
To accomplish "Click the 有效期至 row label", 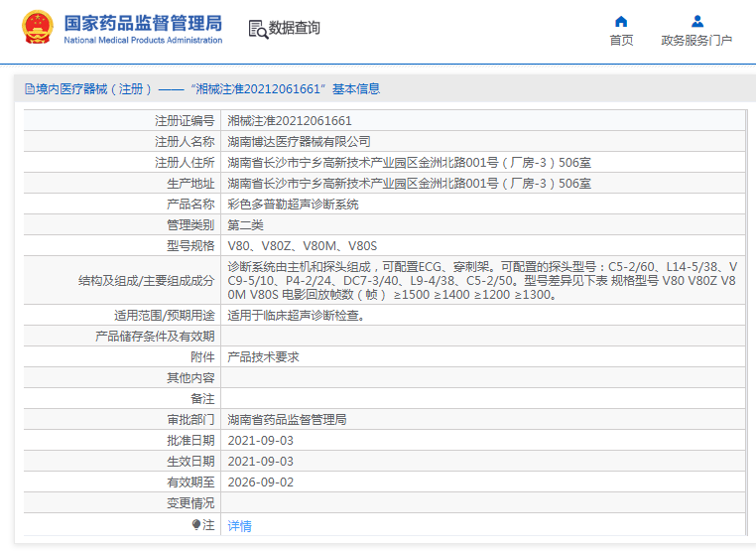I will click(x=190, y=482).
